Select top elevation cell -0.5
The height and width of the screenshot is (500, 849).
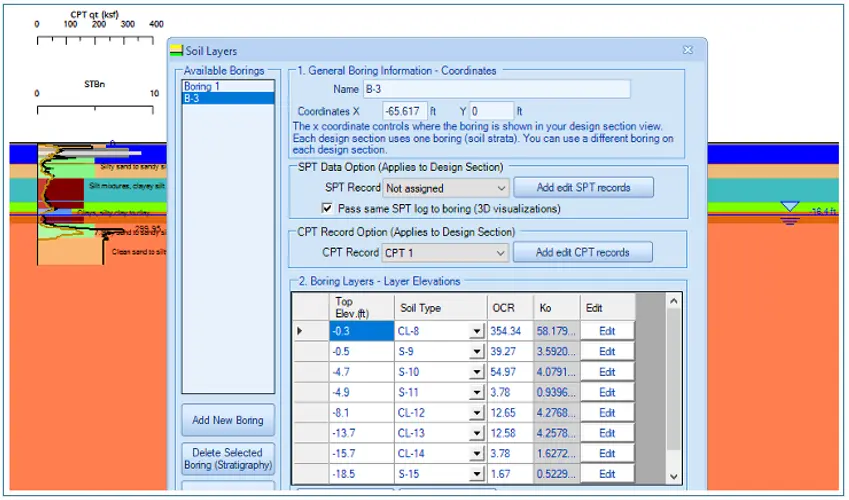pyautogui.click(x=361, y=352)
